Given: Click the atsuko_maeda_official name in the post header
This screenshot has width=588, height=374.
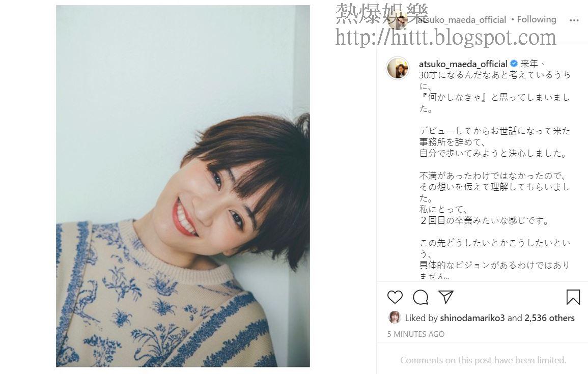Looking at the screenshot, I should (462, 20).
